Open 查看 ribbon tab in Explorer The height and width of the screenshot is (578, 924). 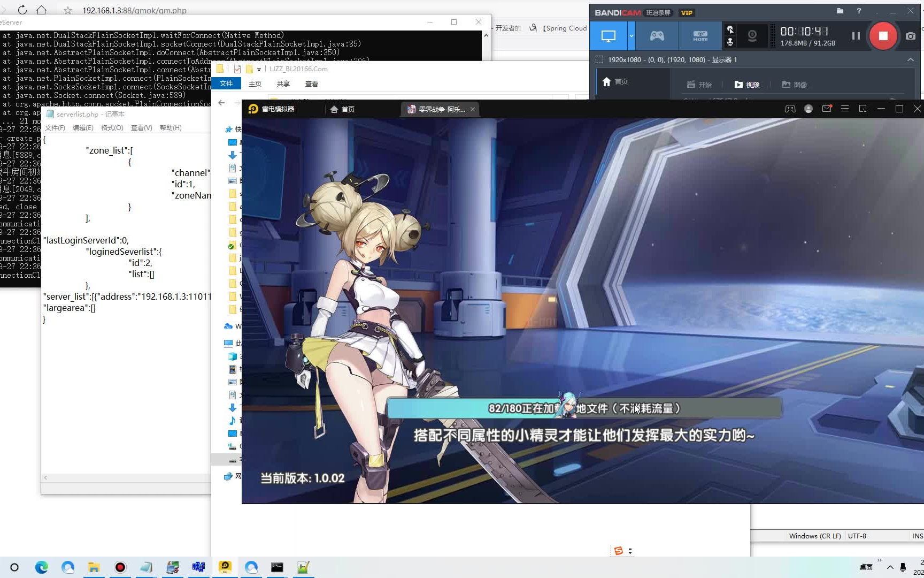tap(312, 84)
